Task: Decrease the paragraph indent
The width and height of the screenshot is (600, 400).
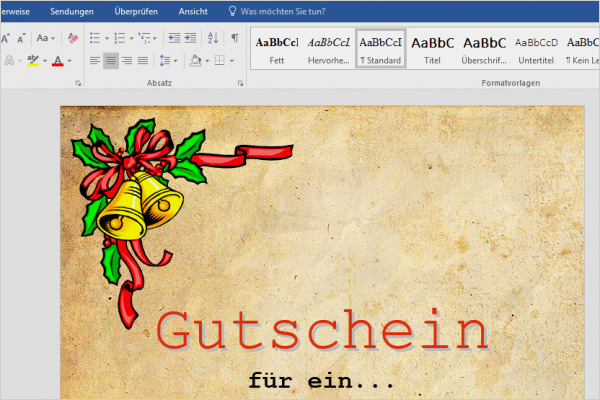Action: (174, 38)
